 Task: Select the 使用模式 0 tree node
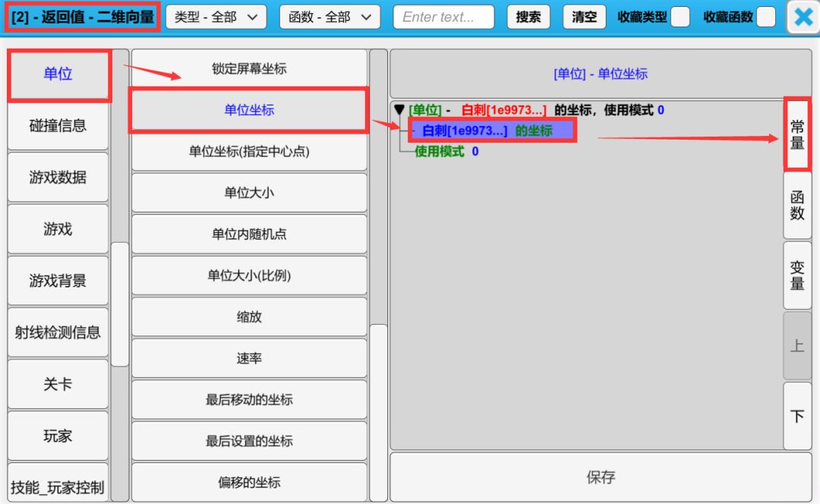(x=446, y=152)
